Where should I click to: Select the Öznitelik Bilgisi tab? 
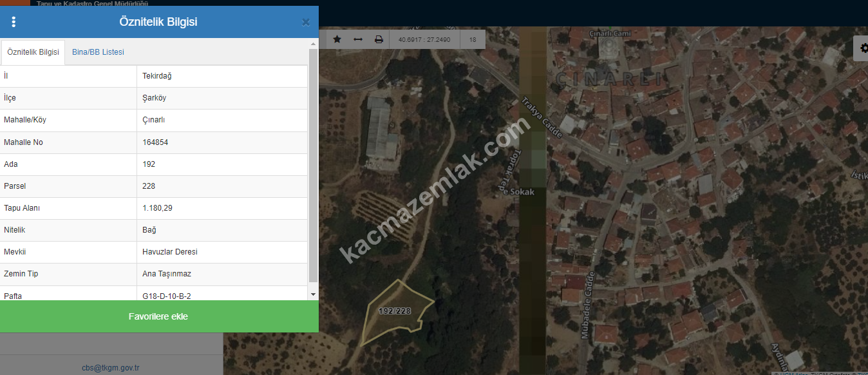(33, 52)
